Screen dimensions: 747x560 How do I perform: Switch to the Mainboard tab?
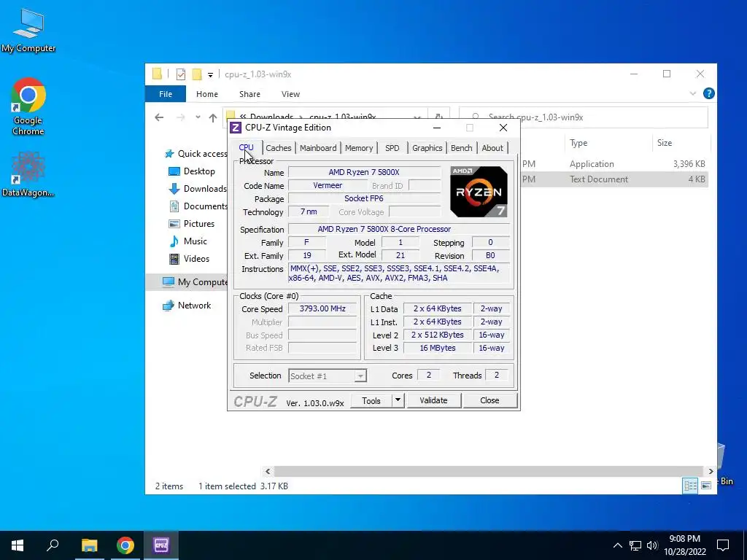coord(318,148)
